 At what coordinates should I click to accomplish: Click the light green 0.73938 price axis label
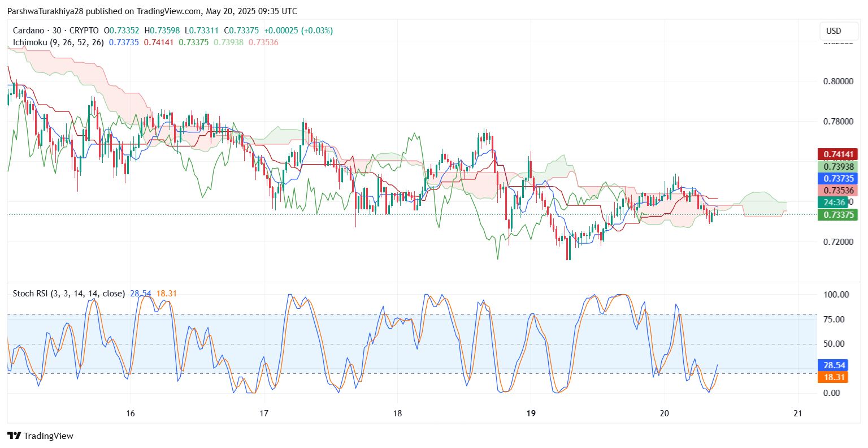click(x=837, y=166)
